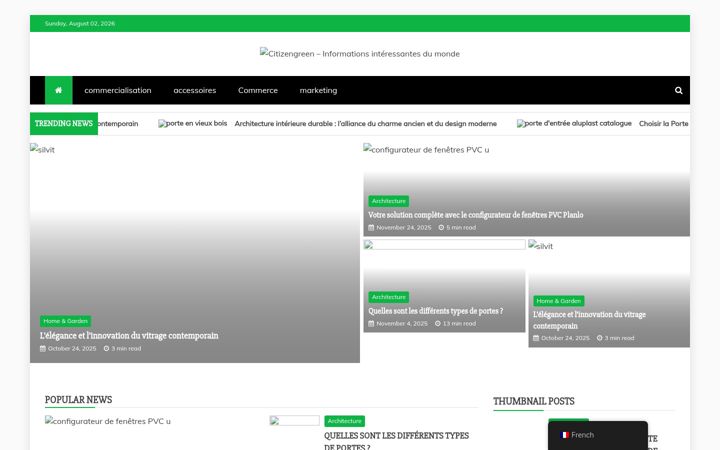Click Architecture tag above Quelles sont les différents
The width and height of the screenshot is (720, 450).
(388, 297)
